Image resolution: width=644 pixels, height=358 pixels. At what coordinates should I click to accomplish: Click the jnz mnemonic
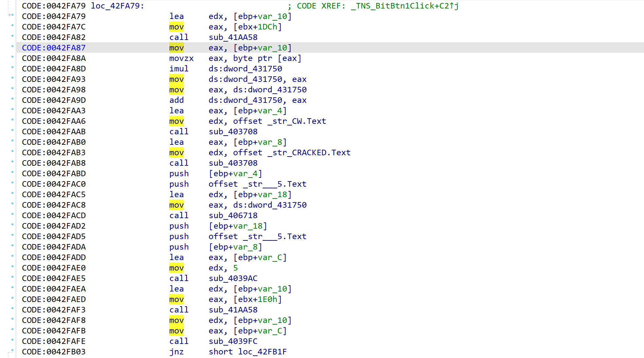176,352
